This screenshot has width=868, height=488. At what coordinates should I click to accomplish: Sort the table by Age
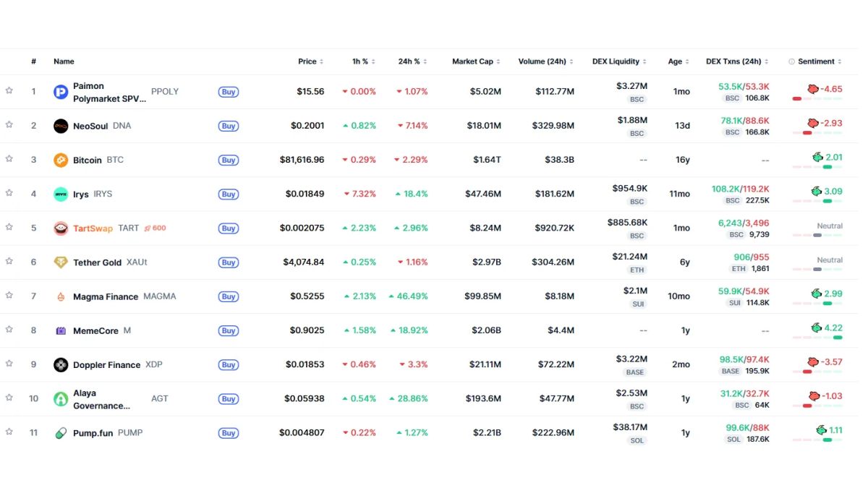coord(678,61)
